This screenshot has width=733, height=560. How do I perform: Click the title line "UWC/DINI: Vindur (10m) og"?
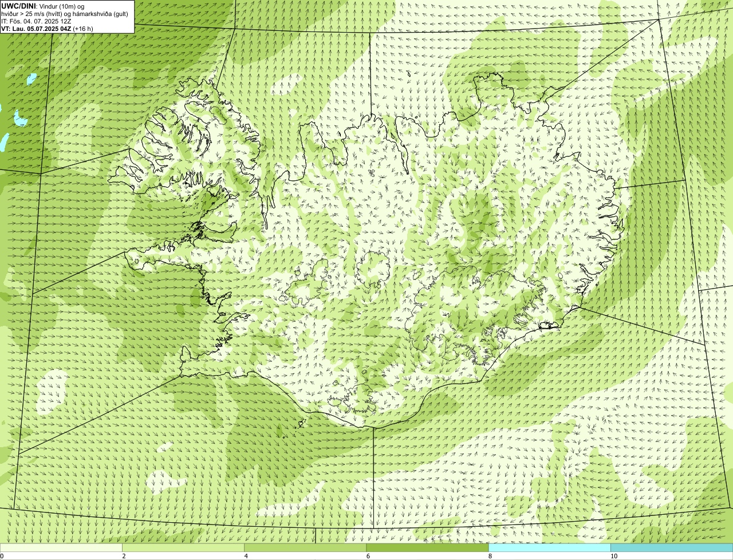coord(43,6)
